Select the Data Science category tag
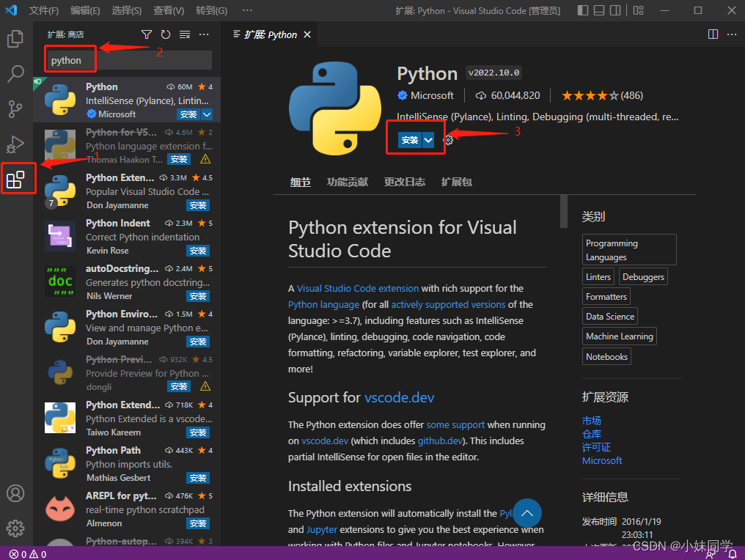Image resolution: width=745 pixels, height=560 pixels. click(610, 317)
